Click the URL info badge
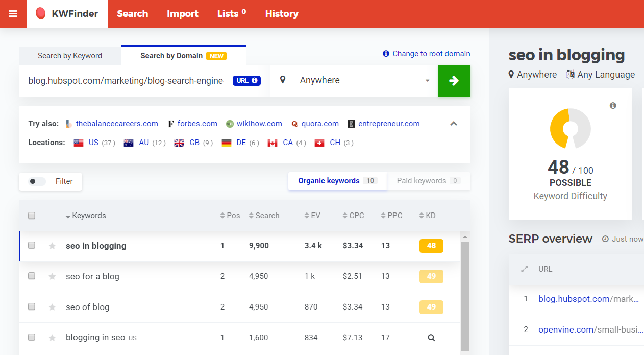Image resolution: width=644 pixels, height=355 pixels. coord(247,81)
